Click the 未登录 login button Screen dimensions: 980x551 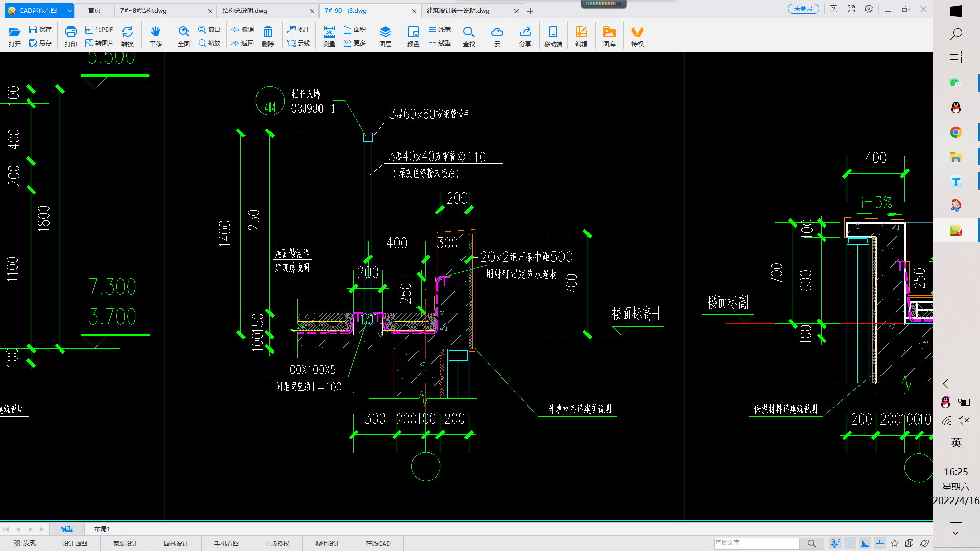(803, 9)
